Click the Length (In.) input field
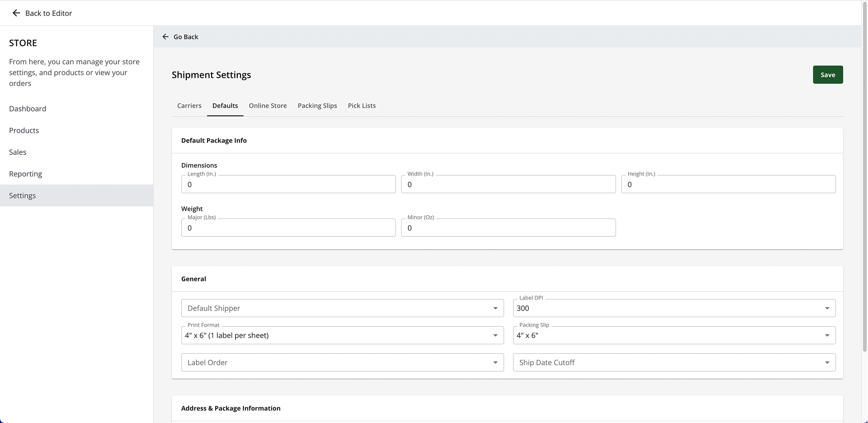Viewport: 868px width, 423px height. [x=288, y=185]
